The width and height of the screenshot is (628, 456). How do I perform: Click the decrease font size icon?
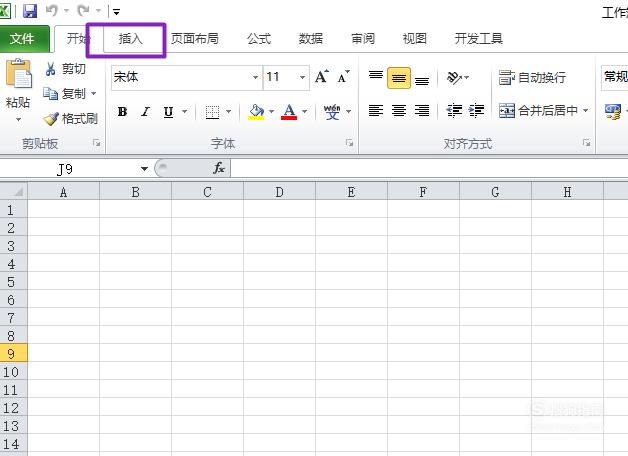(x=344, y=76)
